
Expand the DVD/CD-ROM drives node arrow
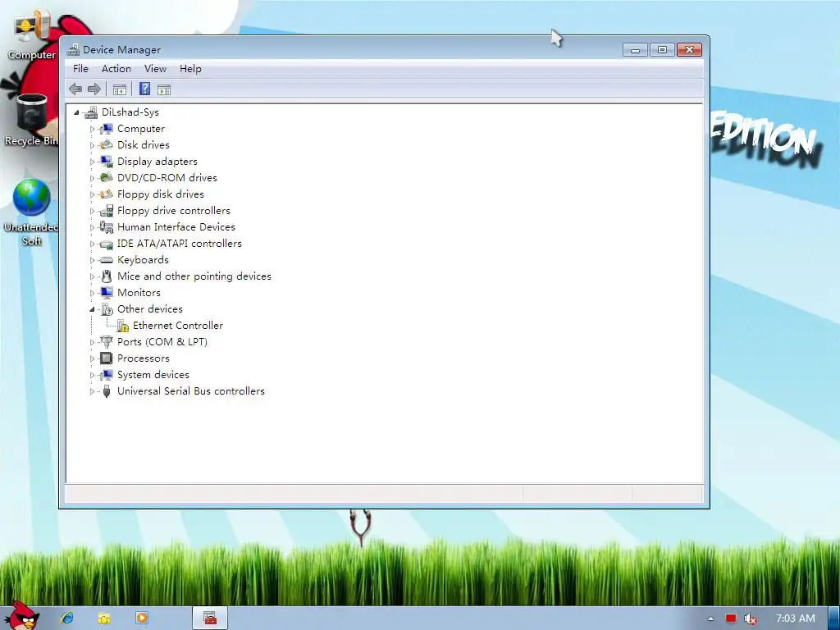(92, 178)
